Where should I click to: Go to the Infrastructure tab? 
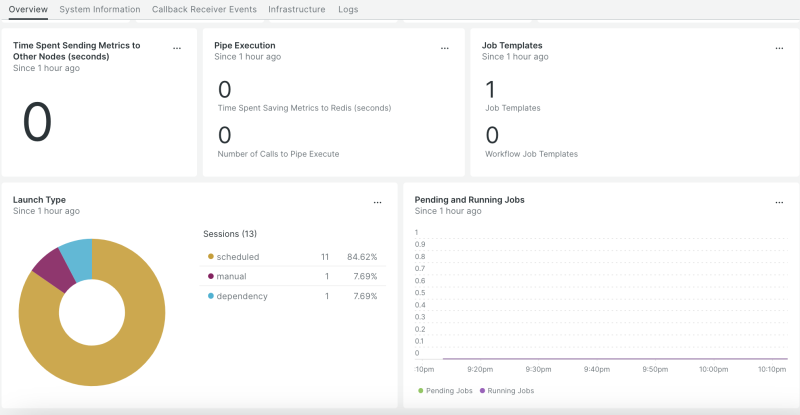tap(297, 9)
